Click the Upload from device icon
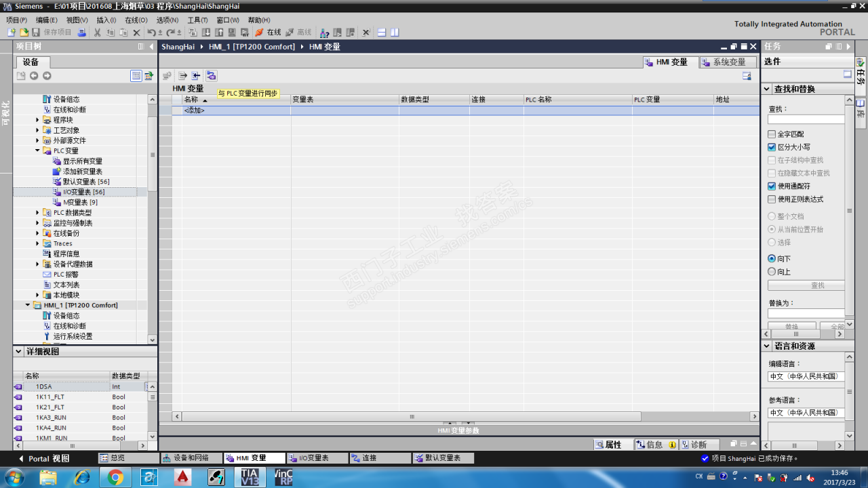The image size is (868, 488). click(218, 33)
